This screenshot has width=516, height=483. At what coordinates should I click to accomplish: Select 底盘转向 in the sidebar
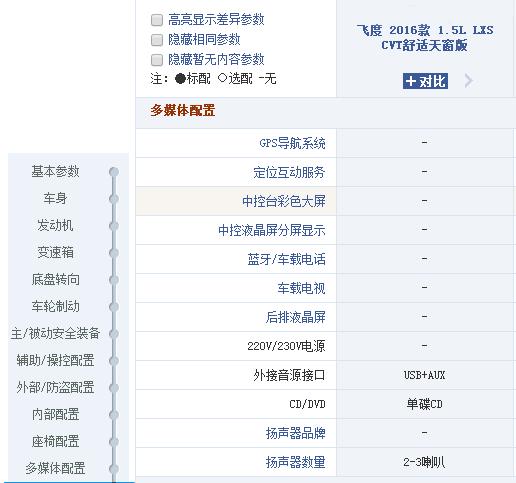tap(55, 279)
